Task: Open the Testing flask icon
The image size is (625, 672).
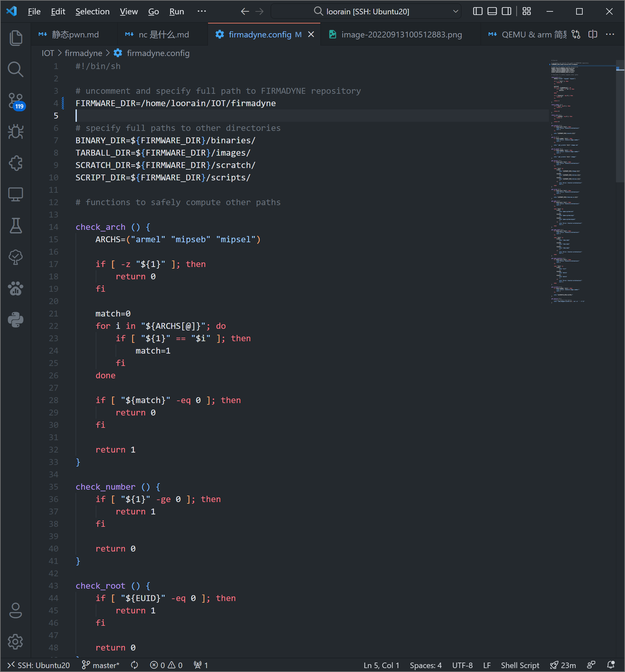Action: [x=16, y=226]
